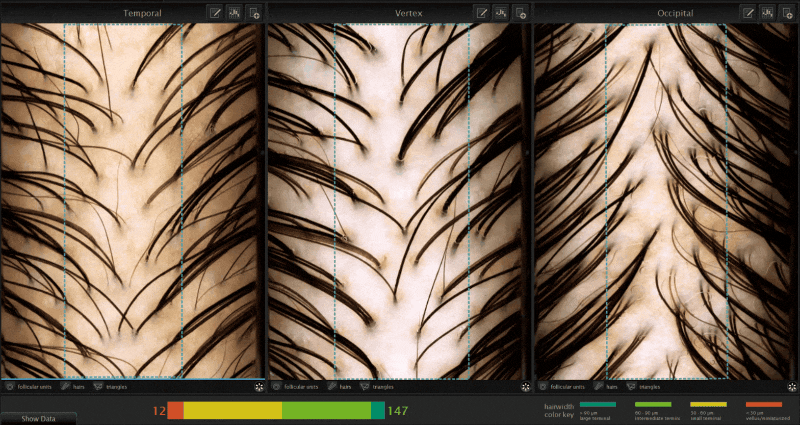Click the teal large terminal color key swatch
This screenshot has height=425, width=800.
click(x=598, y=405)
